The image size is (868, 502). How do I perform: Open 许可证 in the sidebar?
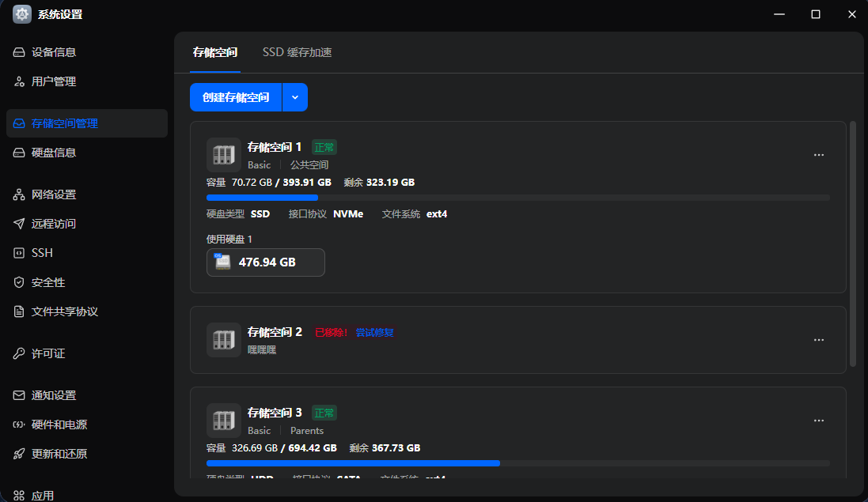(87, 353)
